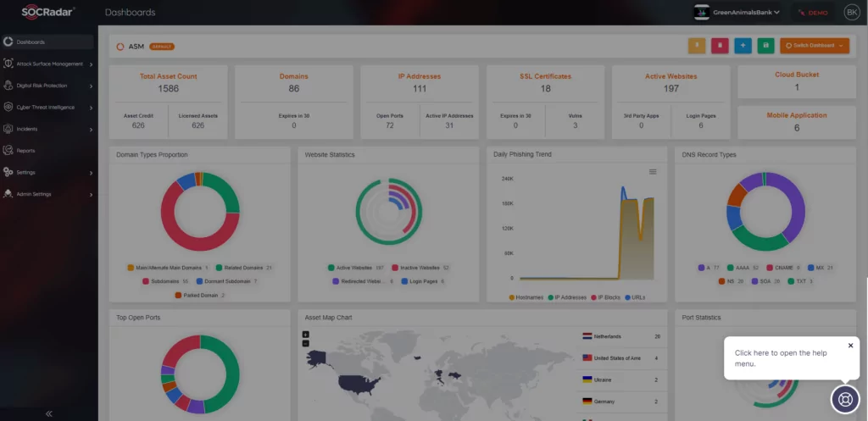Toggle IP Blocks series legend

(x=605, y=297)
